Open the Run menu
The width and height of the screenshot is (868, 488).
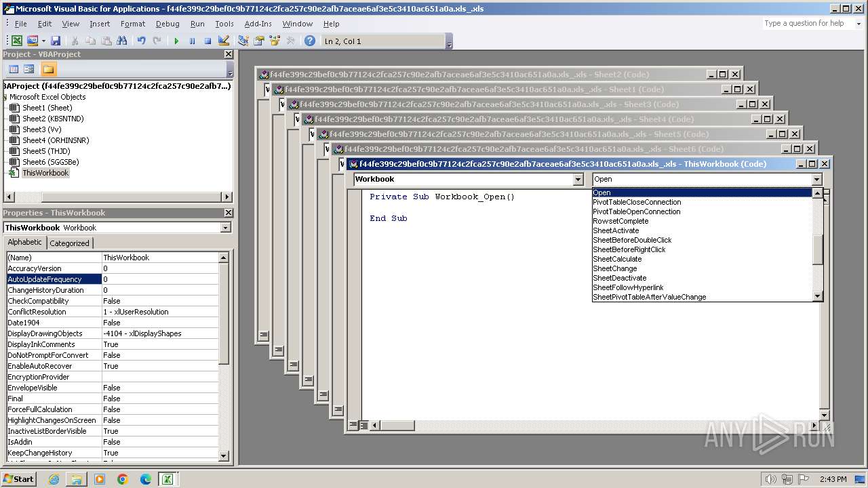197,24
